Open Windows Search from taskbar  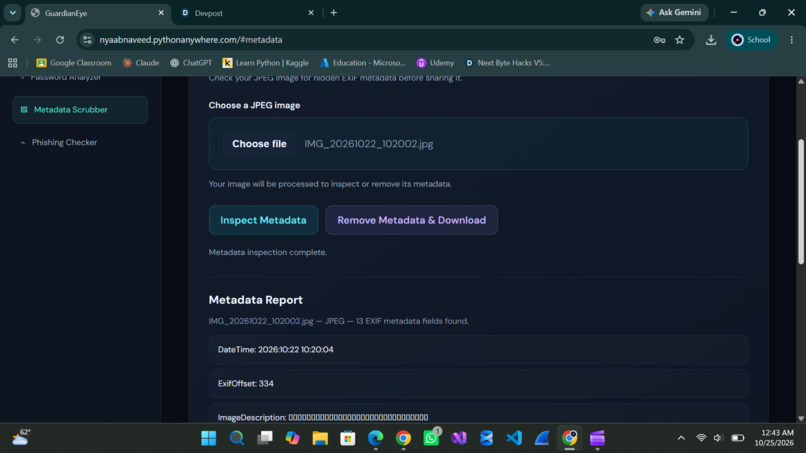[236, 438]
